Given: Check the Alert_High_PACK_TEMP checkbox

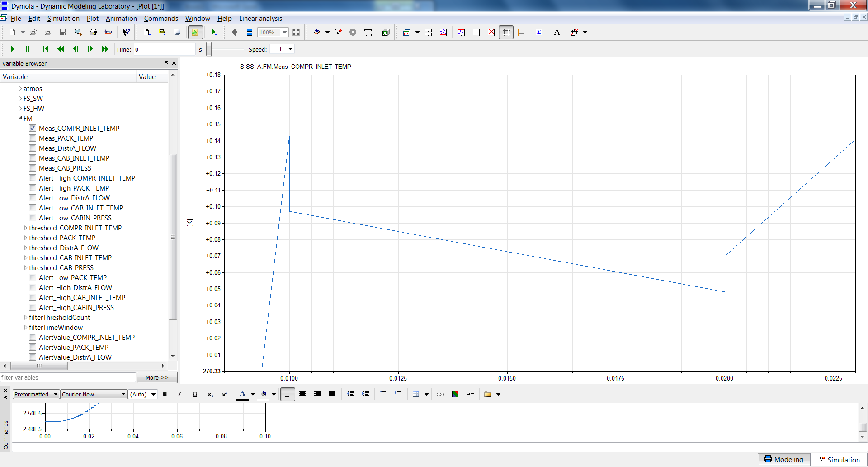Looking at the screenshot, I should (x=33, y=188).
